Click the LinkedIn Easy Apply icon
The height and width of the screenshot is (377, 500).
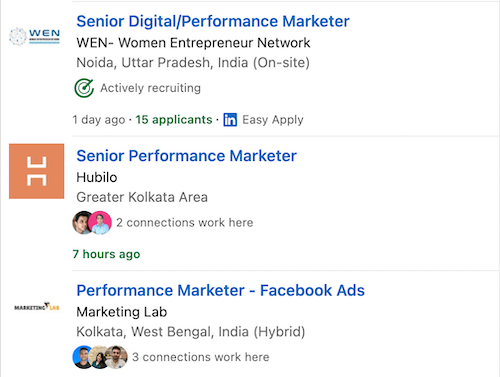(230, 120)
